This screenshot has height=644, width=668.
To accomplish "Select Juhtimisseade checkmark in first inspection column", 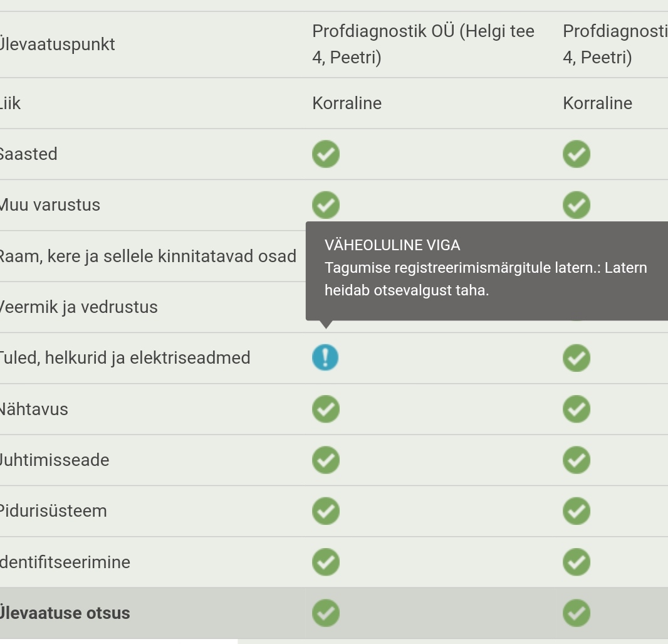I will pyautogui.click(x=325, y=460).
